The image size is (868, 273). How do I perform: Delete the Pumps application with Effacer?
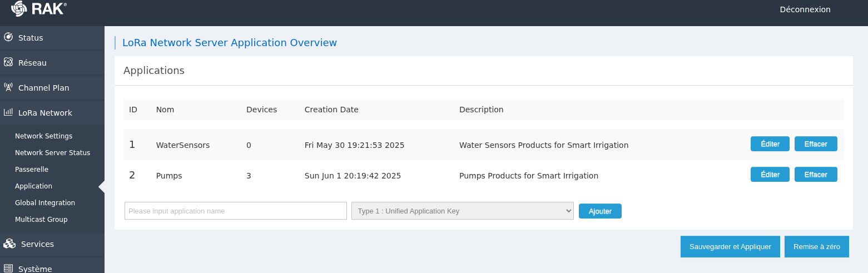pos(815,175)
